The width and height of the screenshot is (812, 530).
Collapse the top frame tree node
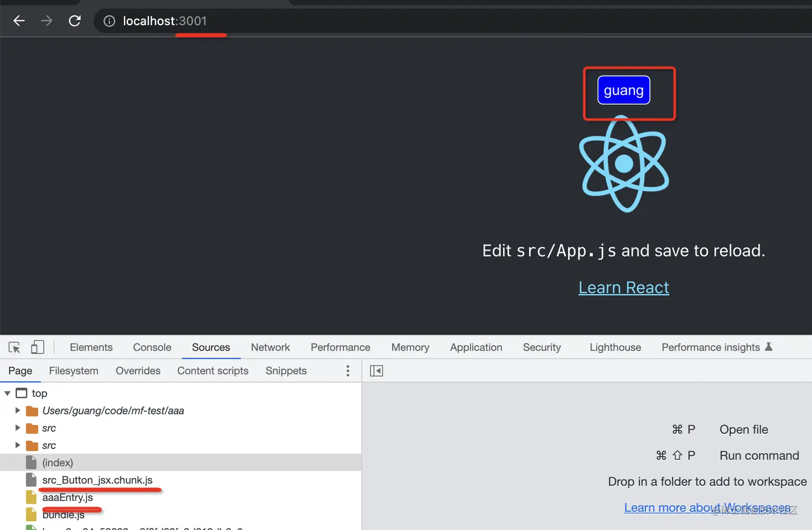point(8,393)
